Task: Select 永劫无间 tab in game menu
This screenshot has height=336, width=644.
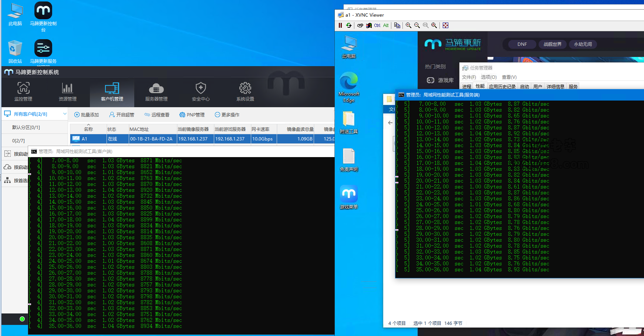Action: [583, 44]
